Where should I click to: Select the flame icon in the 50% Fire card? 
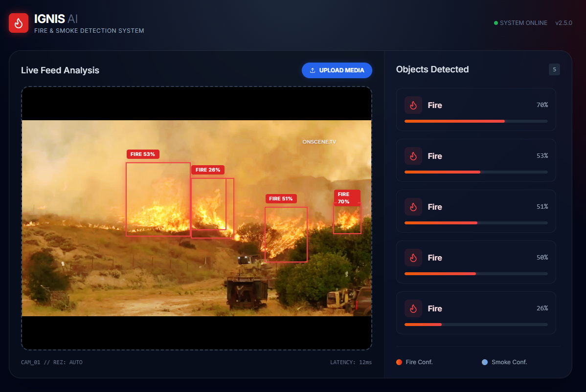click(413, 258)
